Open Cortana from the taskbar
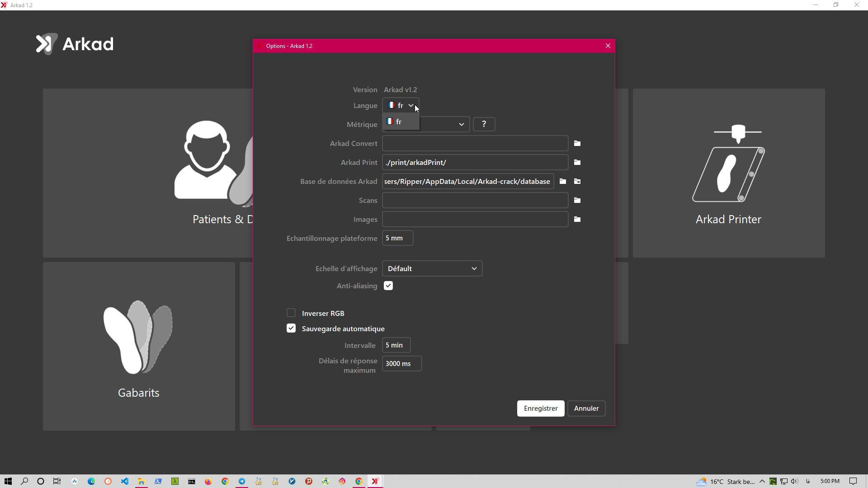868x488 pixels. (41, 481)
